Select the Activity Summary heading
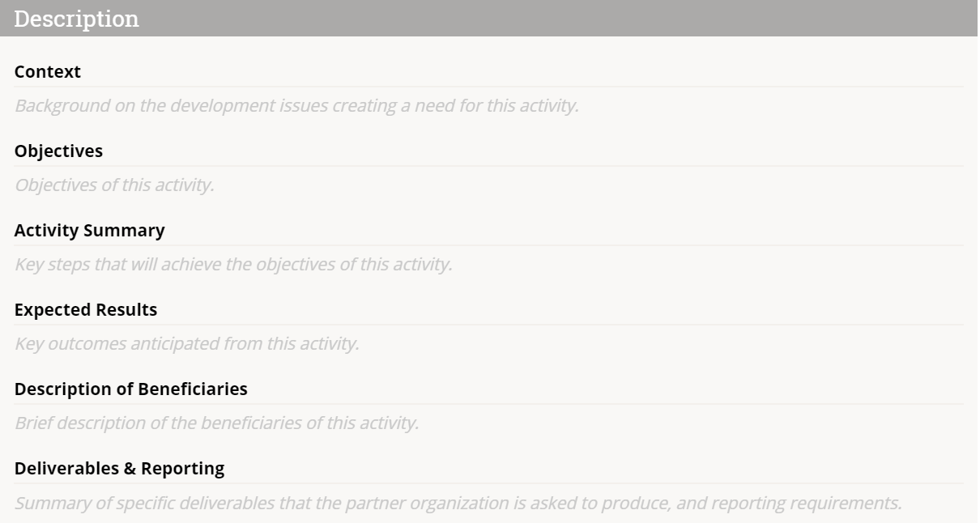980x523 pixels. pos(89,231)
